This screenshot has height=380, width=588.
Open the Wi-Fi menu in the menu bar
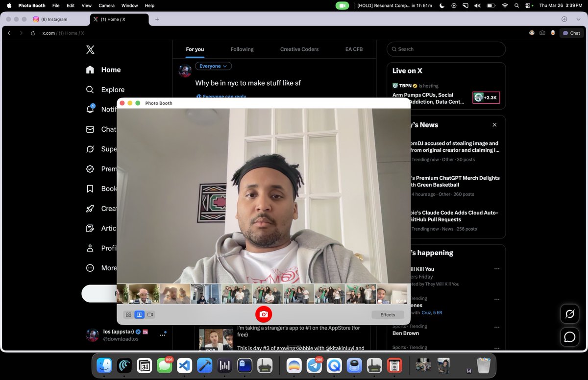[x=505, y=5]
